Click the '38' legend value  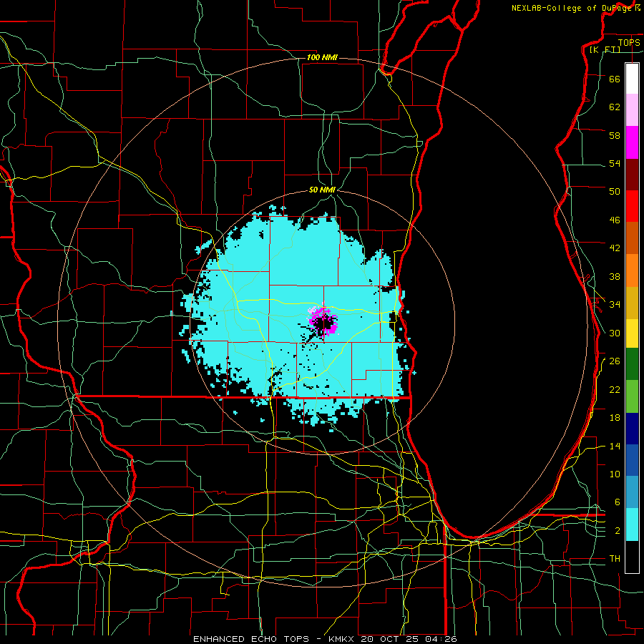tap(615, 276)
